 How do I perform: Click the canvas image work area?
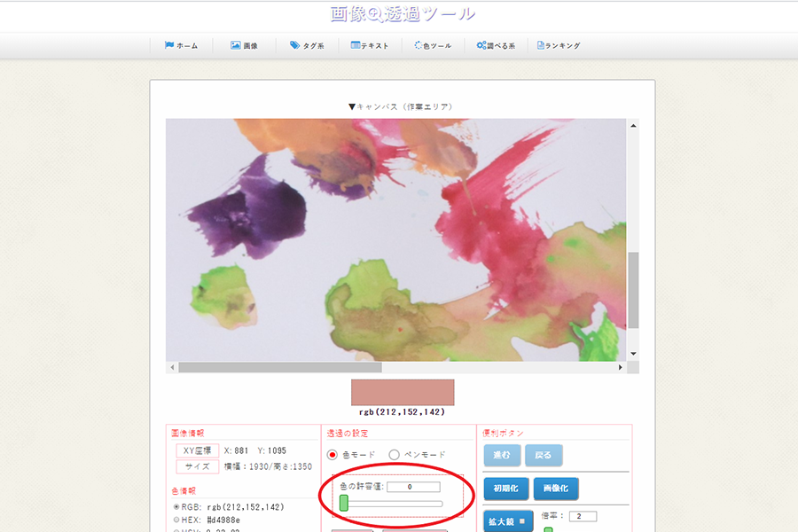click(x=396, y=239)
